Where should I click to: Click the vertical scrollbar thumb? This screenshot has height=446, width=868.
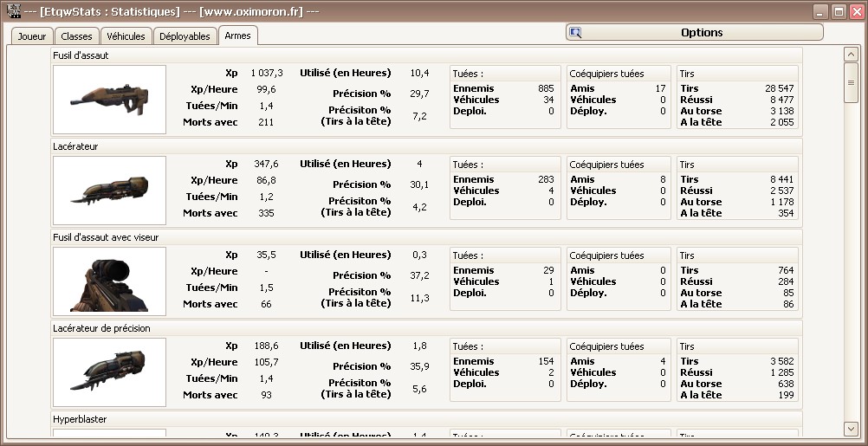[851, 82]
